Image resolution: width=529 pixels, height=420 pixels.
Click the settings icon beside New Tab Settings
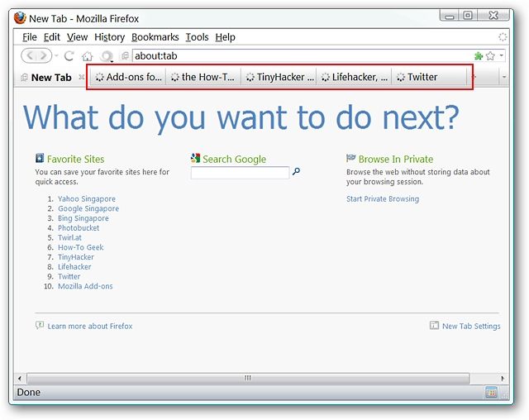coord(434,325)
